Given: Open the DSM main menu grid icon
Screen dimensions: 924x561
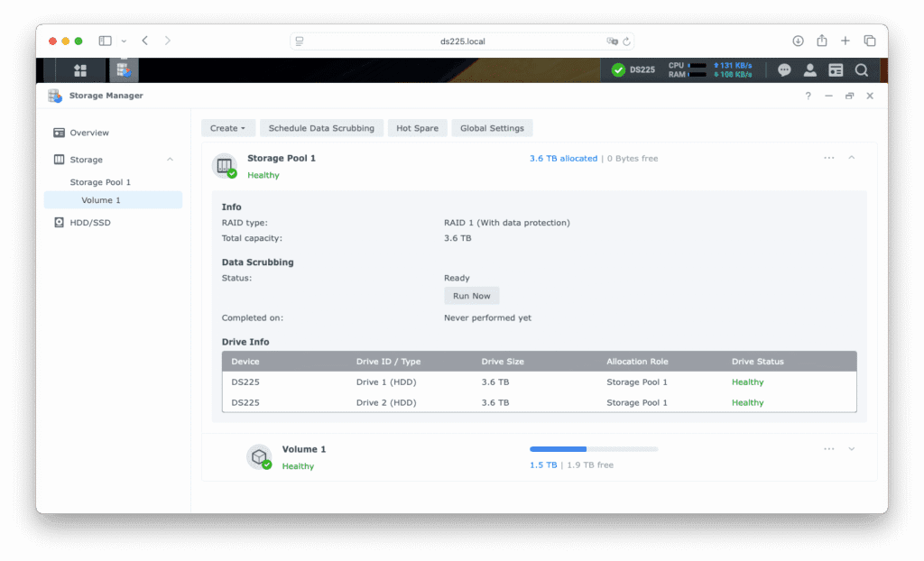Looking at the screenshot, I should [80, 70].
